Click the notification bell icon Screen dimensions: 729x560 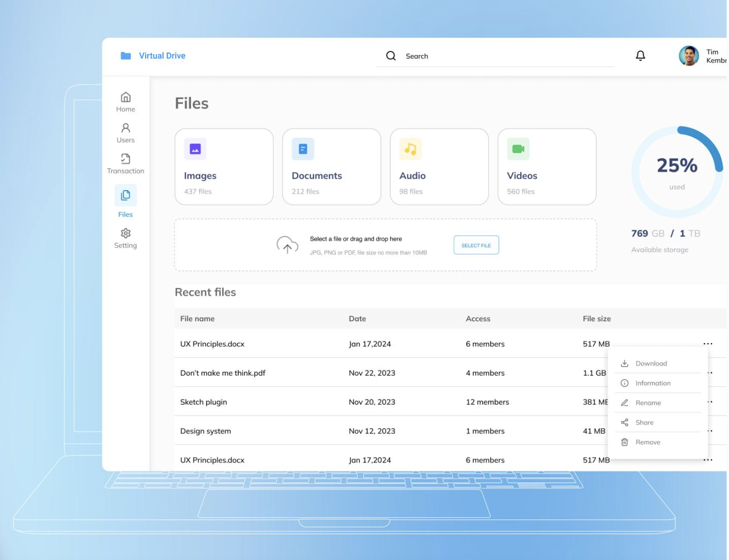(640, 56)
